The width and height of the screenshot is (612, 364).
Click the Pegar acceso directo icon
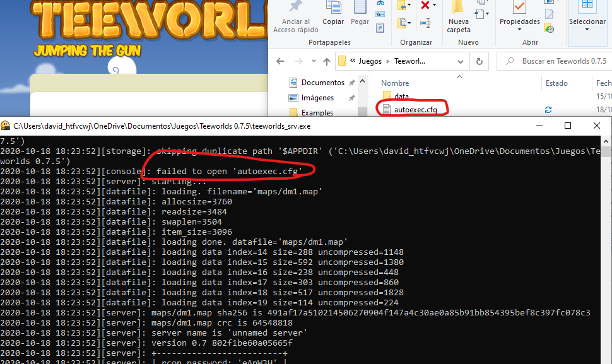(380, 27)
